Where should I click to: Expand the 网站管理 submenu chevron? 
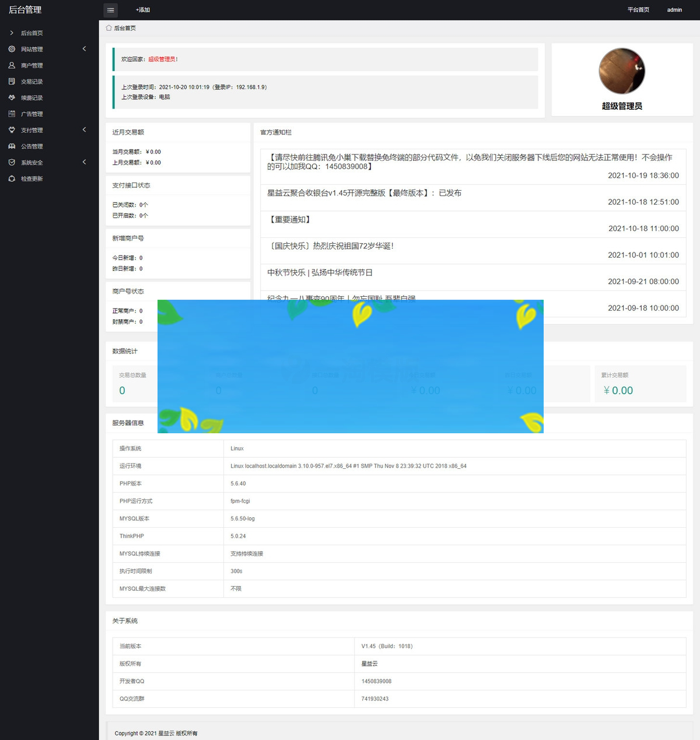[85, 49]
